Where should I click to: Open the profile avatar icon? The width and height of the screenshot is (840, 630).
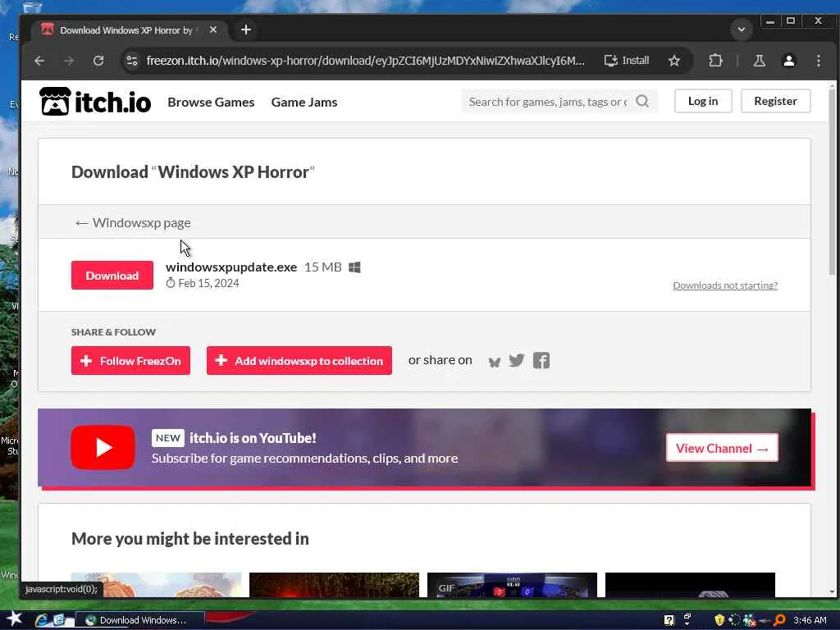pyautogui.click(x=788, y=61)
